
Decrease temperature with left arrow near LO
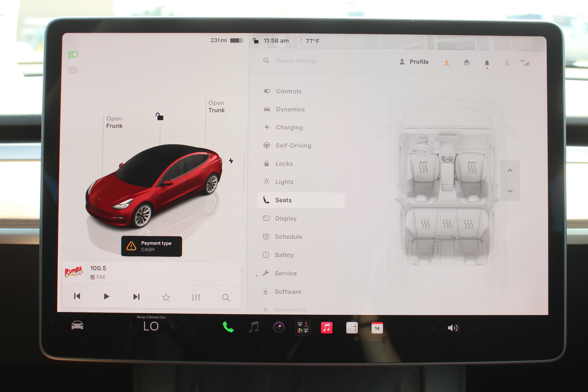[131, 326]
